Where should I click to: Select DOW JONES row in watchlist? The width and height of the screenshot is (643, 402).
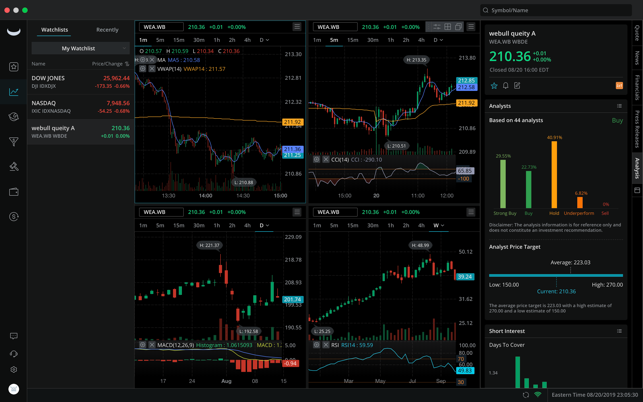click(x=80, y=82)
